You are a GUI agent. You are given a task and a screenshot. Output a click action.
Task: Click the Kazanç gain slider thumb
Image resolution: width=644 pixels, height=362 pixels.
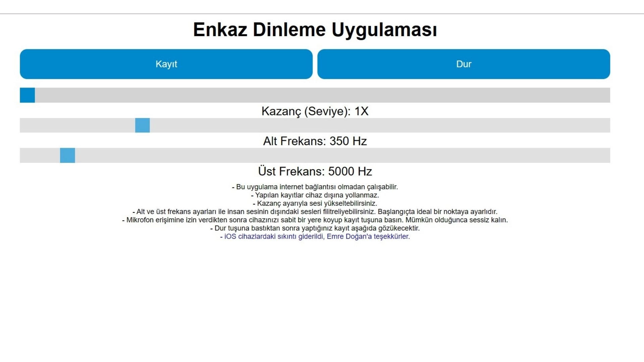coord(27,95)
